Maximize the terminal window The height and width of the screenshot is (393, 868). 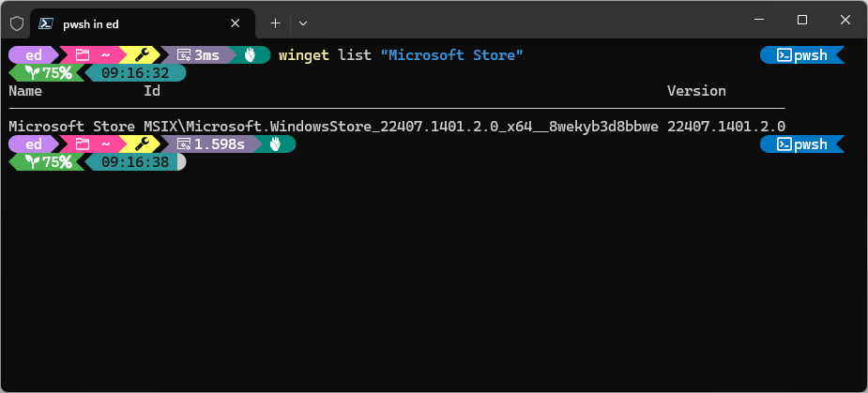802,20
